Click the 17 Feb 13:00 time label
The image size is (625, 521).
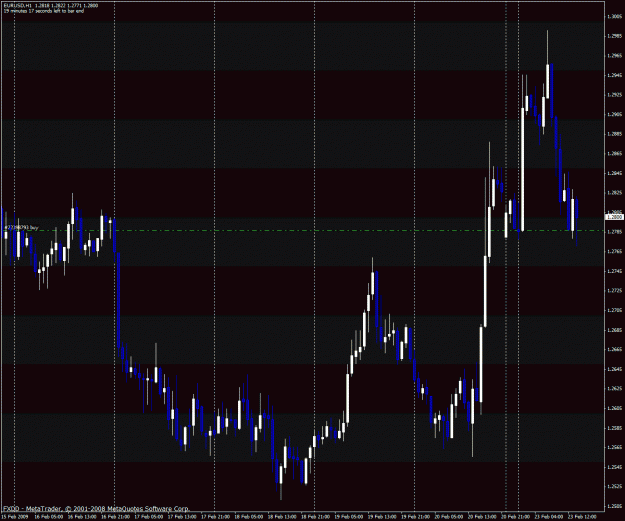point(182,517)
